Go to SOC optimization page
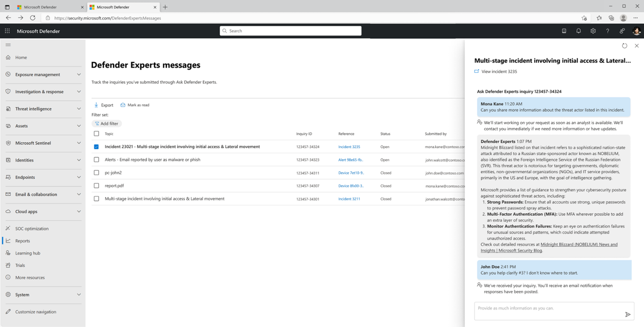Screen dimensions: 644x327 coord(32,229)
